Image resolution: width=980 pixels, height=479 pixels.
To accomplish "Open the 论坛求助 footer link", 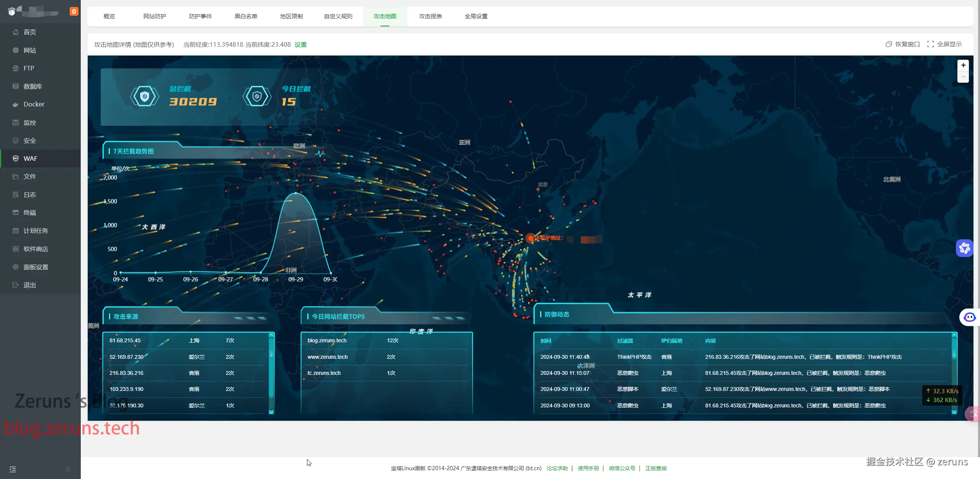I will [x=557, y=468].
